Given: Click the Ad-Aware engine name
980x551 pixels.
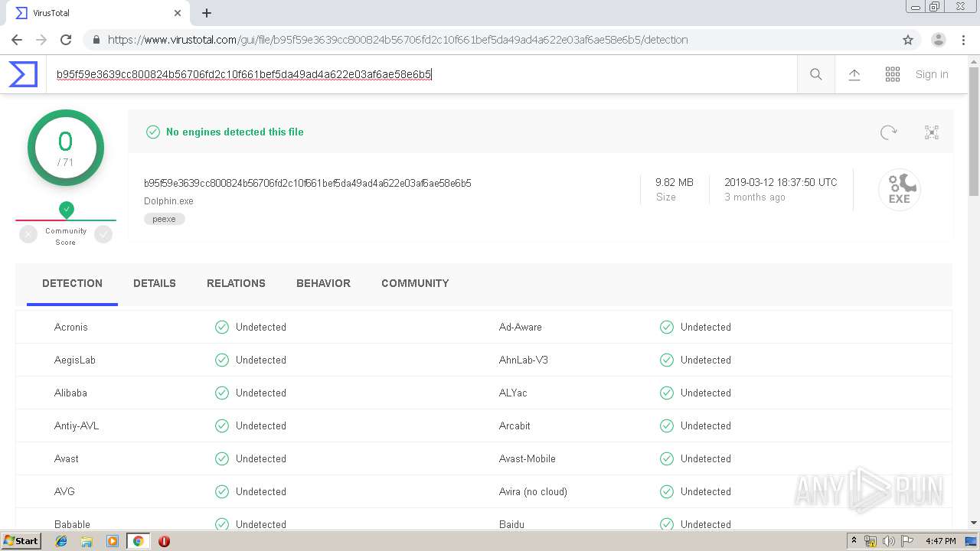Looking at the screenshot, I should tap(521, 327).
